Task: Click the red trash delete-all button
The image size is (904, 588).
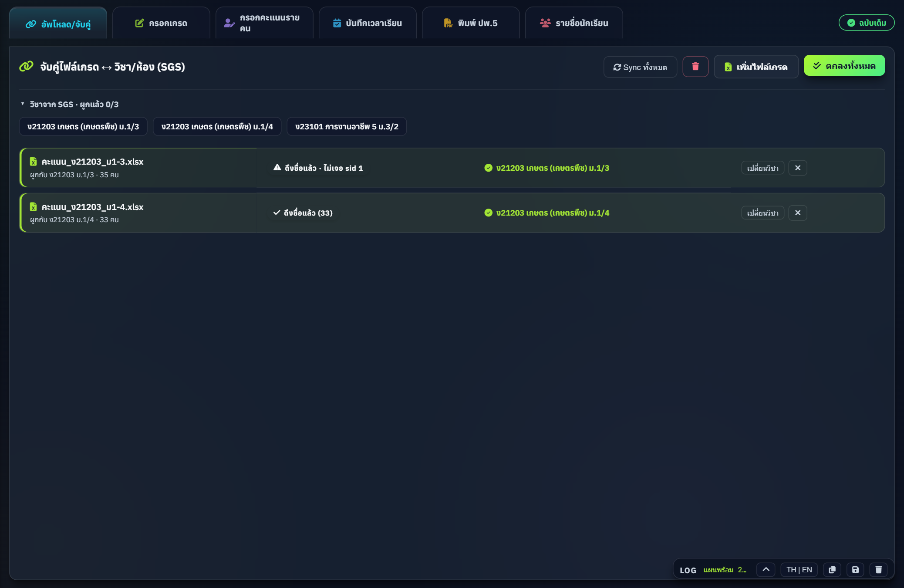Action: click(695, 67)
